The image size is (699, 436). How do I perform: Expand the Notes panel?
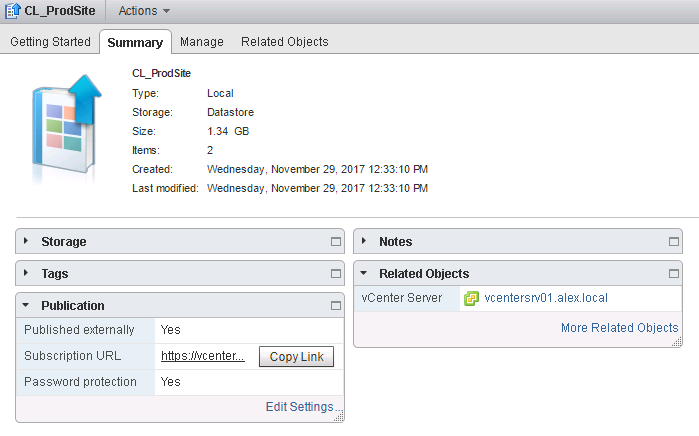click(x=365, y=242)
